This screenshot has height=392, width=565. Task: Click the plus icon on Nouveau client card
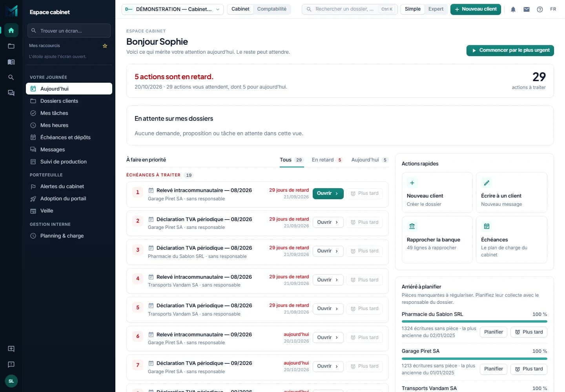coord(412,183)
